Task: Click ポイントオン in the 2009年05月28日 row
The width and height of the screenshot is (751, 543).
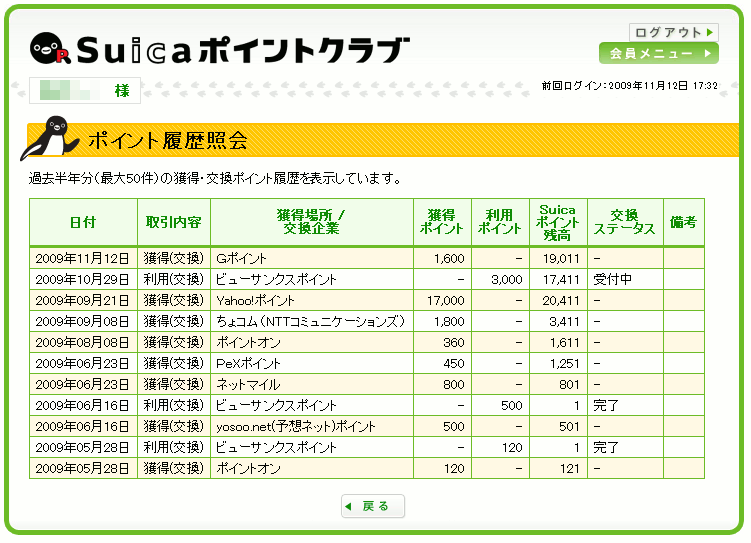Action: (248, 469)
